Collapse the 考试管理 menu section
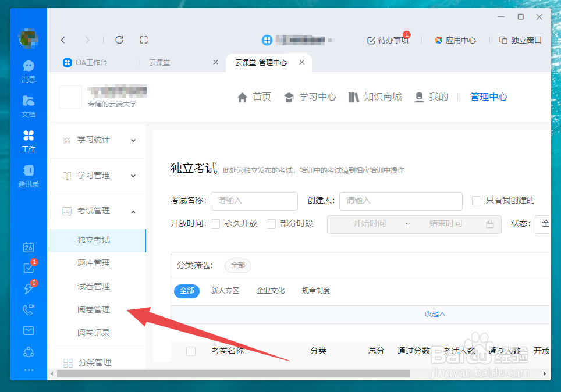The width and height of the screenshot is (561, 392). 93,211
